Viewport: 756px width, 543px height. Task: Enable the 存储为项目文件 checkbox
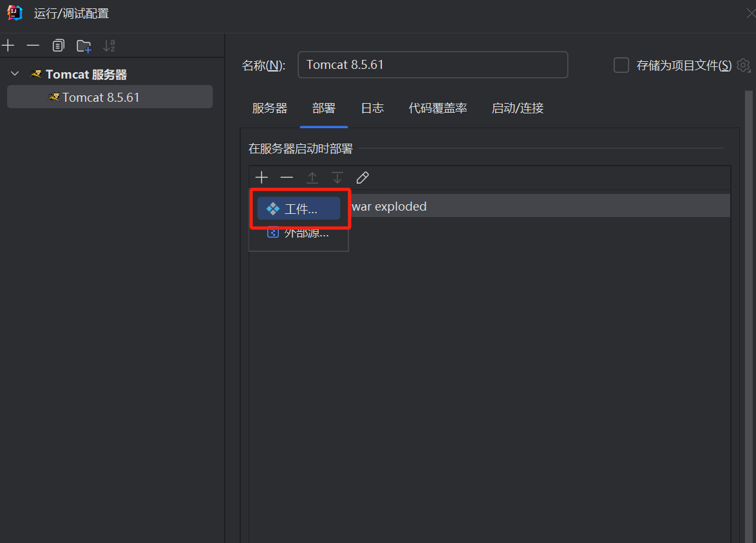[x=621, y=65]
